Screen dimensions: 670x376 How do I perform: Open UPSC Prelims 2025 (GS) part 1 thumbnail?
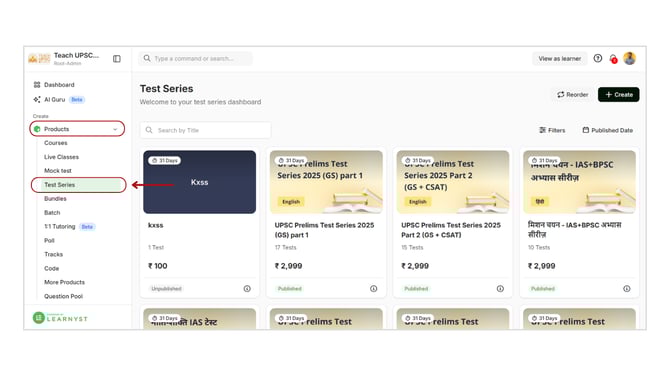[326, 182]
